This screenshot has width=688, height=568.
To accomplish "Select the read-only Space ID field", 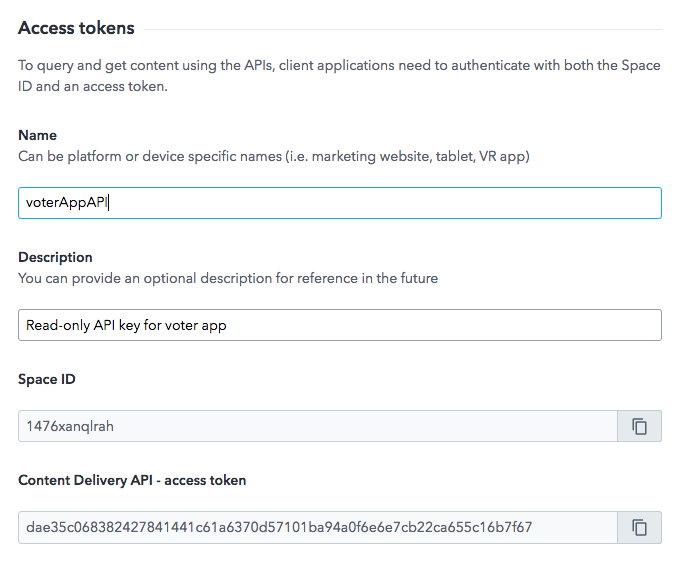I will click(x=318, y=426).
